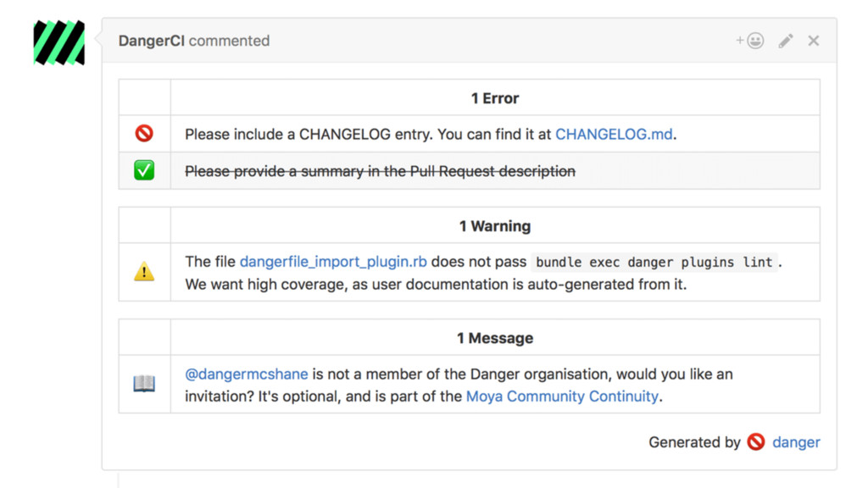Click the green checkmark on resolved summary row
868x488 pixels.
(144, 170)
